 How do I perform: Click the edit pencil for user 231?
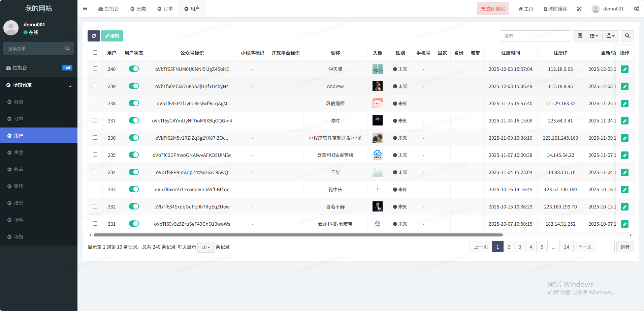click(624, 224)
